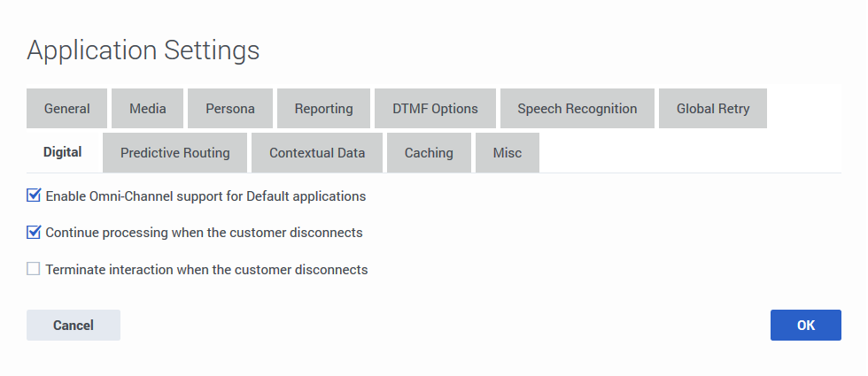The width and height of the screenshot is (868, 376).
Task: Go to the Reporting tab
Action: click(324, 108)
